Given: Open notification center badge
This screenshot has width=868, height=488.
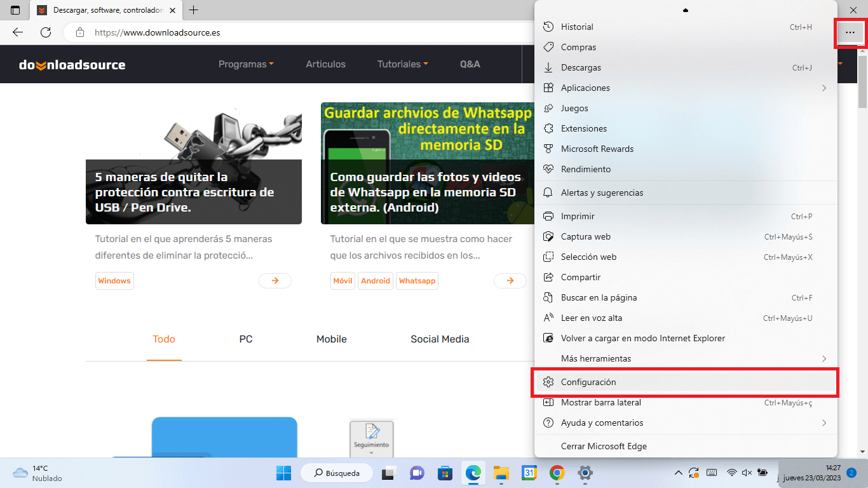Looking at the screenshot, I should tap(851, 473).
